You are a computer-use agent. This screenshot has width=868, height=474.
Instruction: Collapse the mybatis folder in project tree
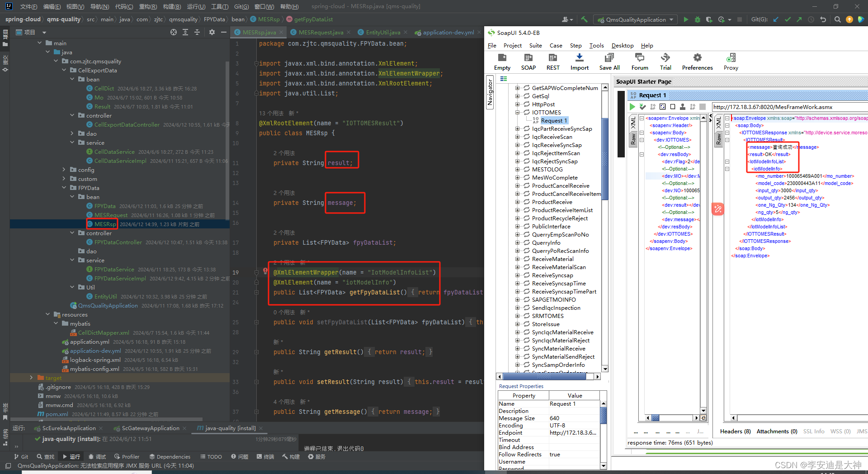point(55,323)
